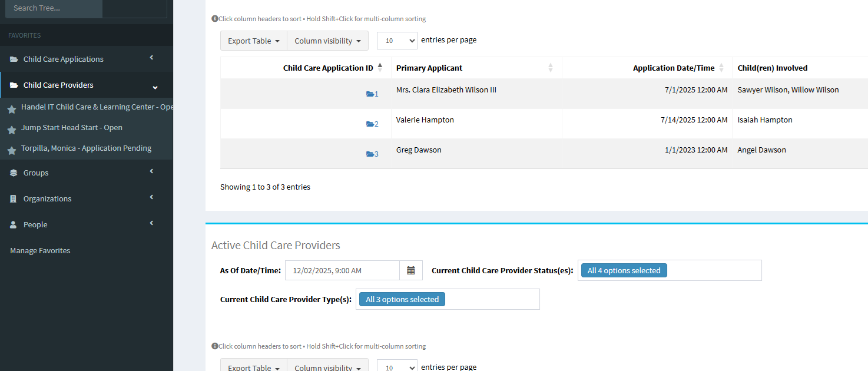868x371 pixels.
Task: Click the Organizations building icon in sidebar
Action: pyautogui.click(x=14, y=198)
